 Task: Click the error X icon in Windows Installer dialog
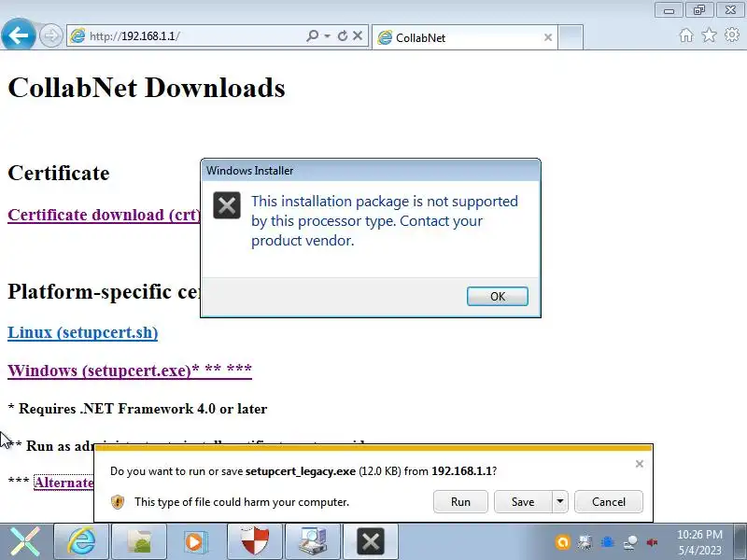227,205
